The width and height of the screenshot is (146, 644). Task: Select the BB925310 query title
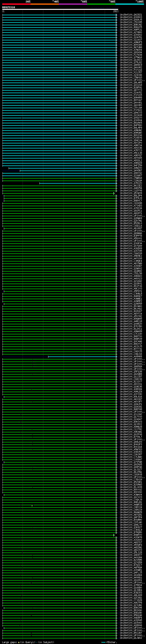pos(8,8)
